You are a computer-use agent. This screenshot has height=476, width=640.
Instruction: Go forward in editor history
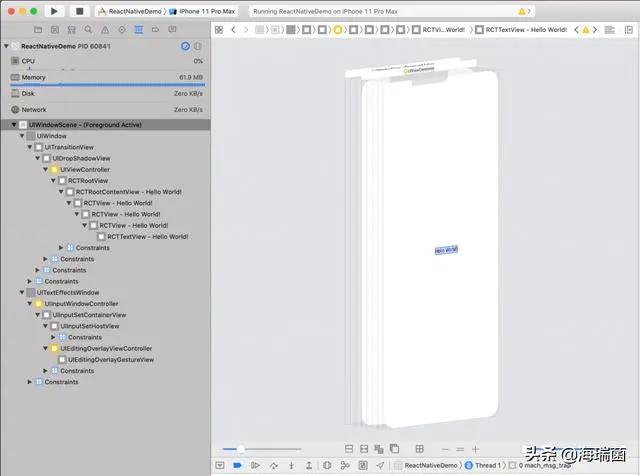pos(246,29)
